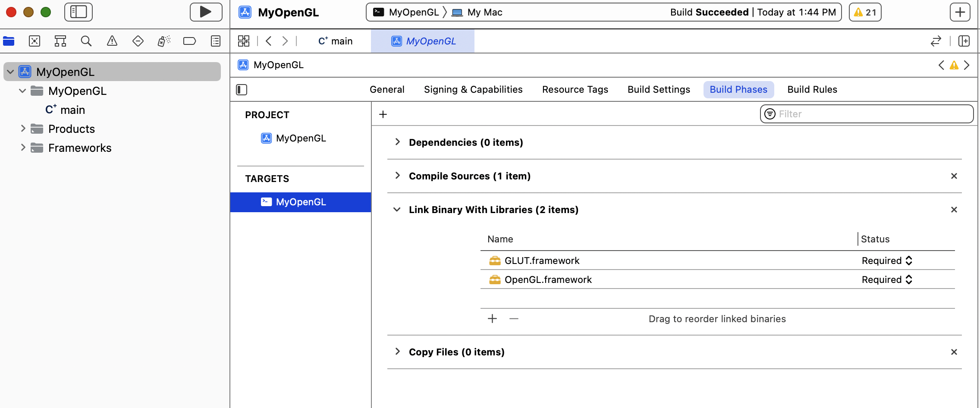Hide the project and targets list pane
Viewport: 980px width, 408px height.
coord(242,90)
